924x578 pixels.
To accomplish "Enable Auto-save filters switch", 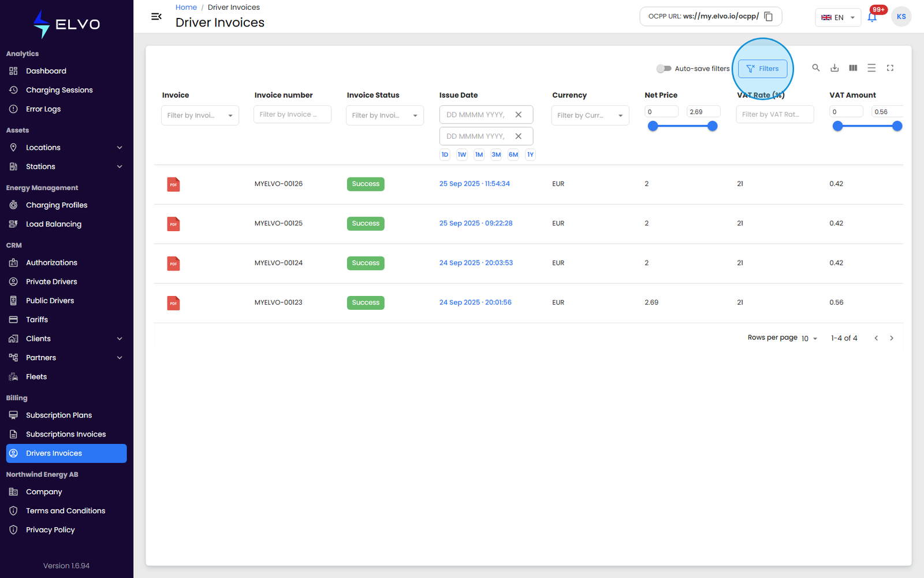I will pyautogui.click(x=664, y=69).
